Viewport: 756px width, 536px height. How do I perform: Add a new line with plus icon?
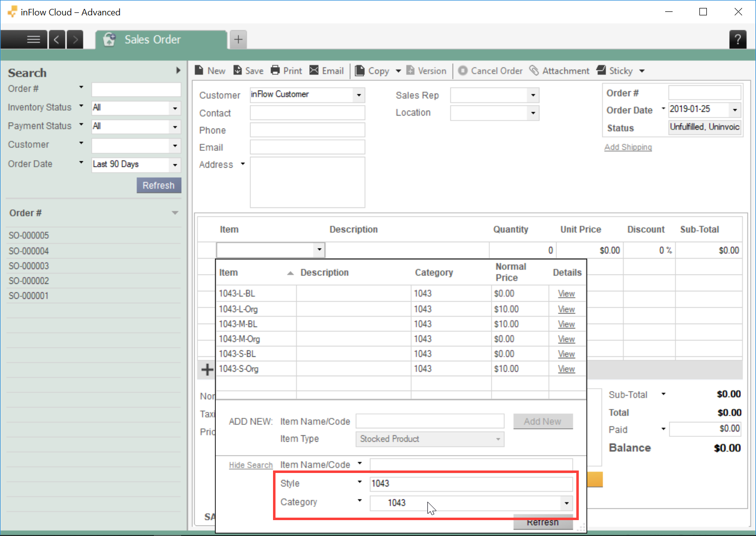[x=207, y=369]
